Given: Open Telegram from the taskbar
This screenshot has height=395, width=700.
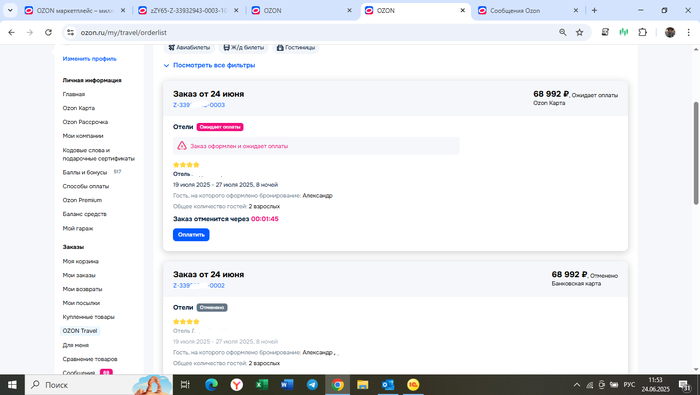Looking at the screenshot, I should coord(312,384).
